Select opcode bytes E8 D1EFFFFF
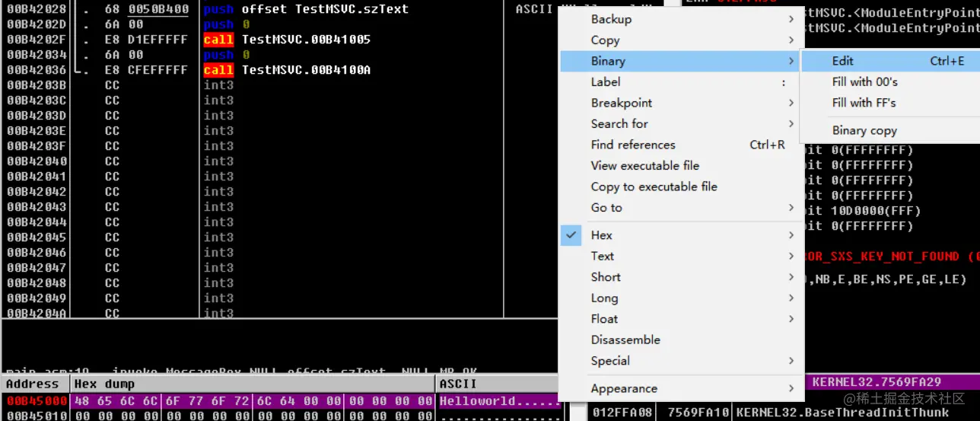The image size is (980, 421). click(146, 40)
